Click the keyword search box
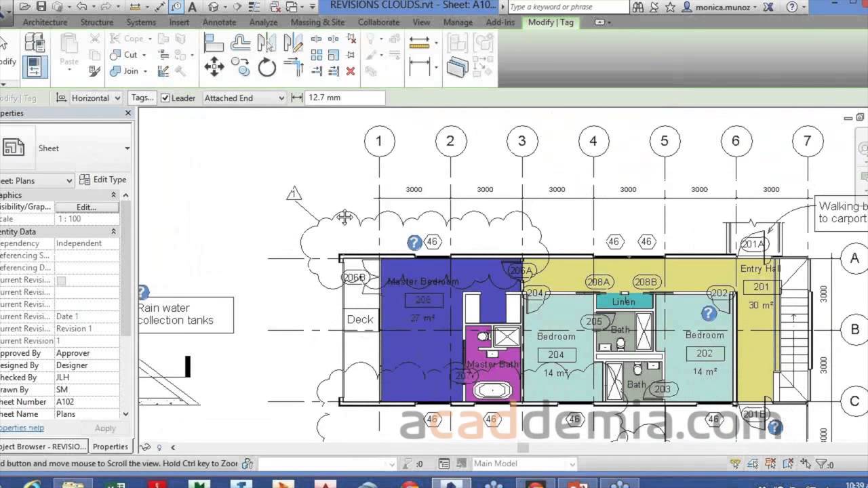This screenshot has width=868, height=488. [568, 7]
